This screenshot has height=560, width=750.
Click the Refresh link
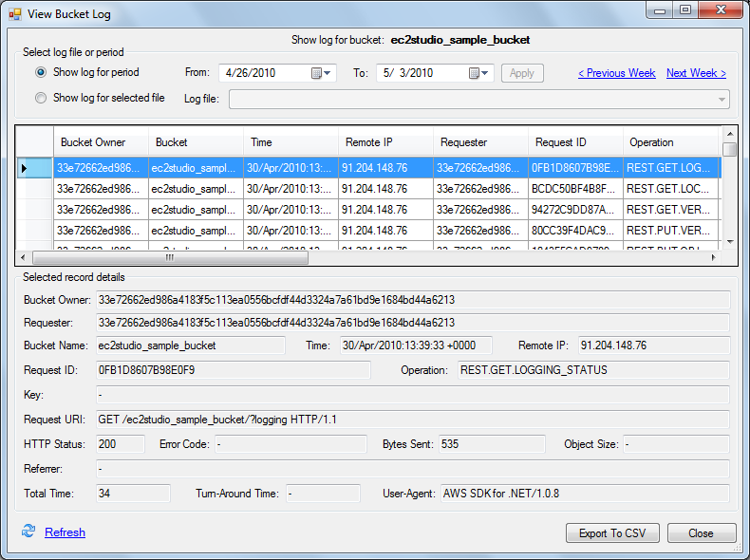click(x=66, y=532)
